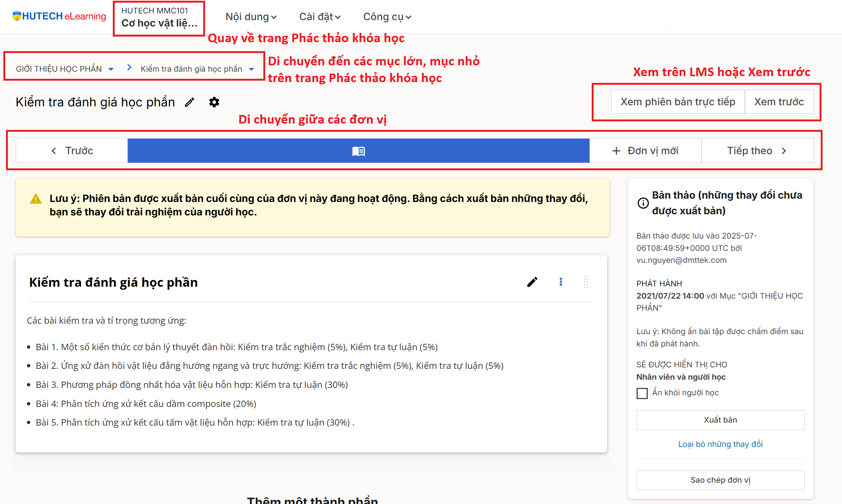Click the 'Xem trước' preview button
Screen dimensions: 842x504
click(x=779, y=102)
